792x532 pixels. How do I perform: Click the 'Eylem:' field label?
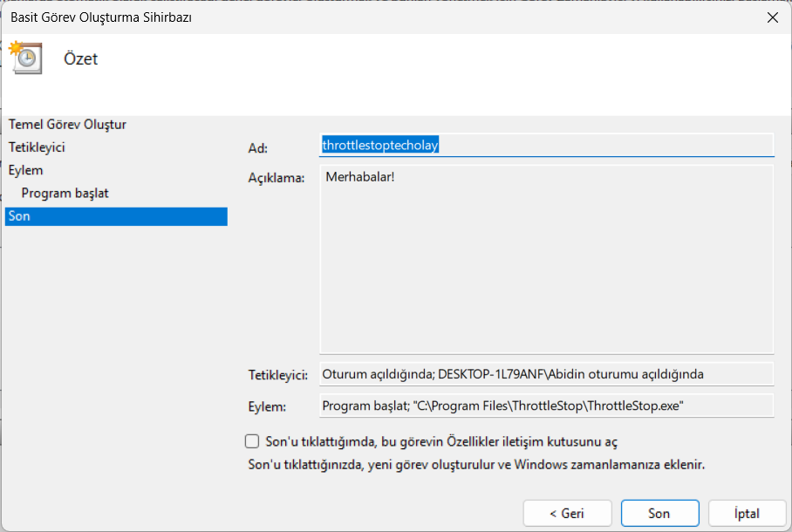[x=267, y=406]
